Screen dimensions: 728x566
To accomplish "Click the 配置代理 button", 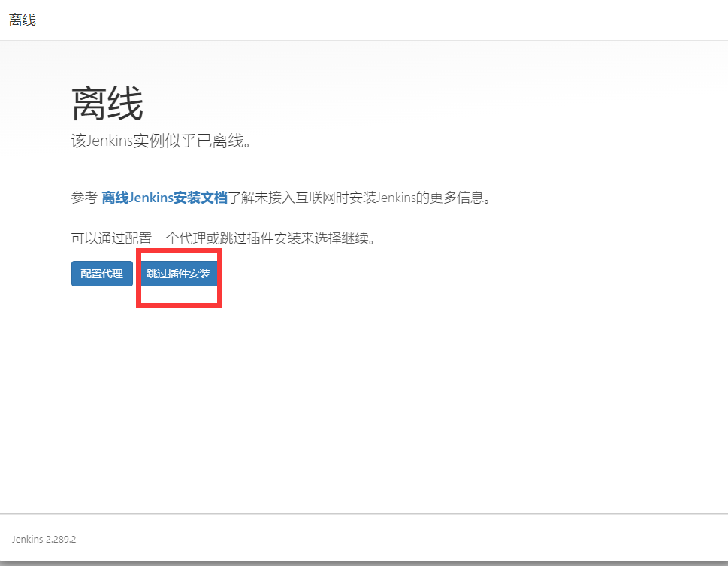I will click(102, 274).
